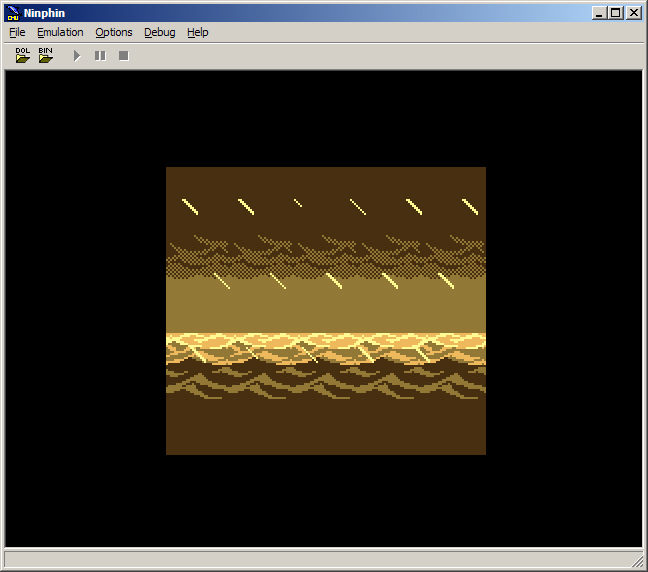Open the Help menu

point(198,32)
